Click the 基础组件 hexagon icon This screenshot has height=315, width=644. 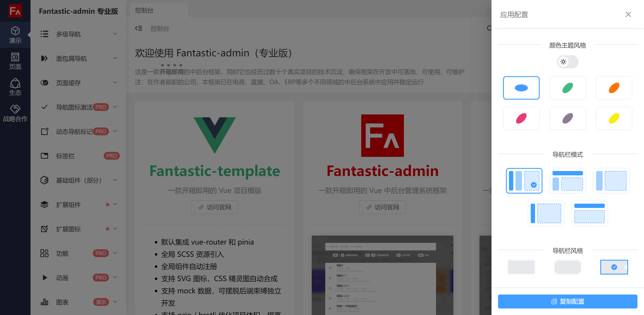point(44,180)
